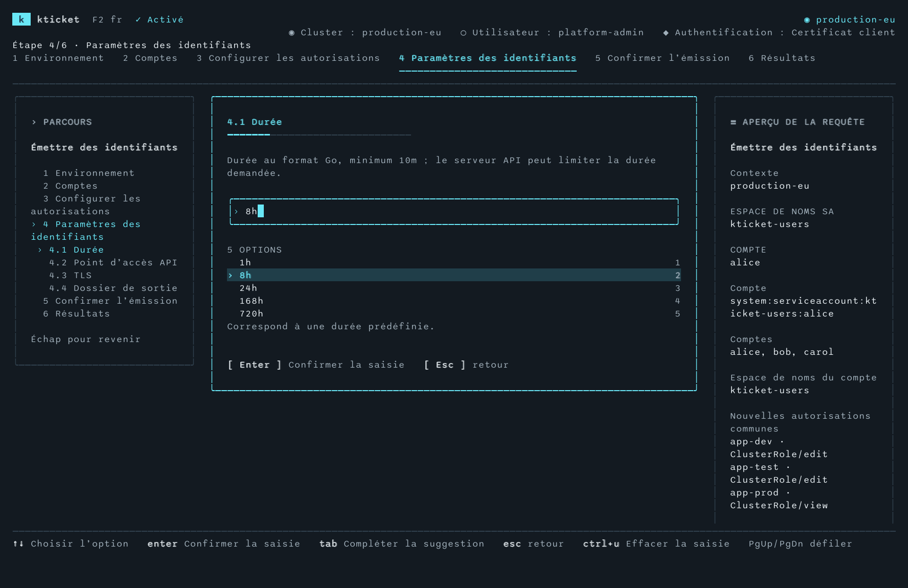Click the duration input field containing 8h
This screenshot has width=908, height=588.
pyautogui.click(x=454, y=212)
